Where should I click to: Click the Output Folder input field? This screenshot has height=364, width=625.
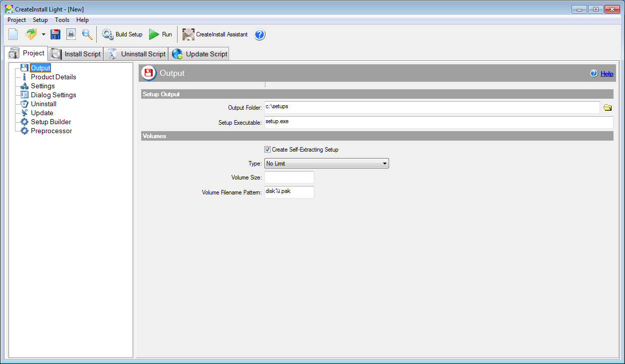432,107
